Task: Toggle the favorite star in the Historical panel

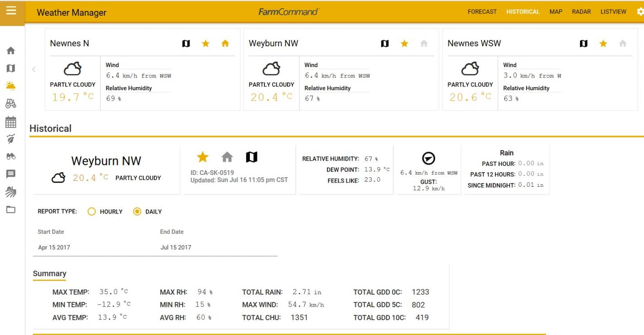Action: pos(203,157)
